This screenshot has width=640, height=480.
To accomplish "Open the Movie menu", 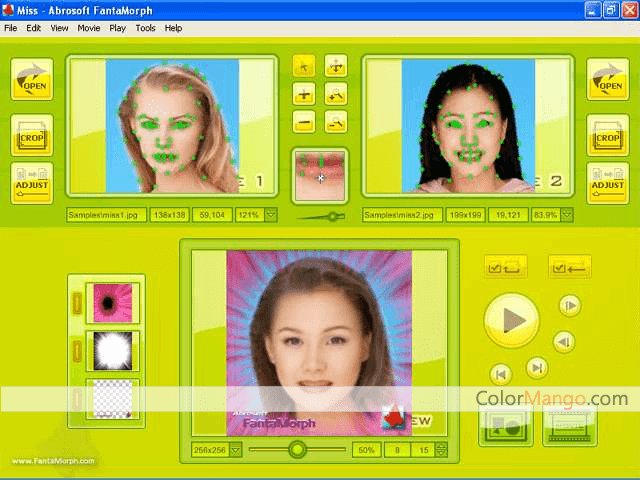I will pos(88,28).
